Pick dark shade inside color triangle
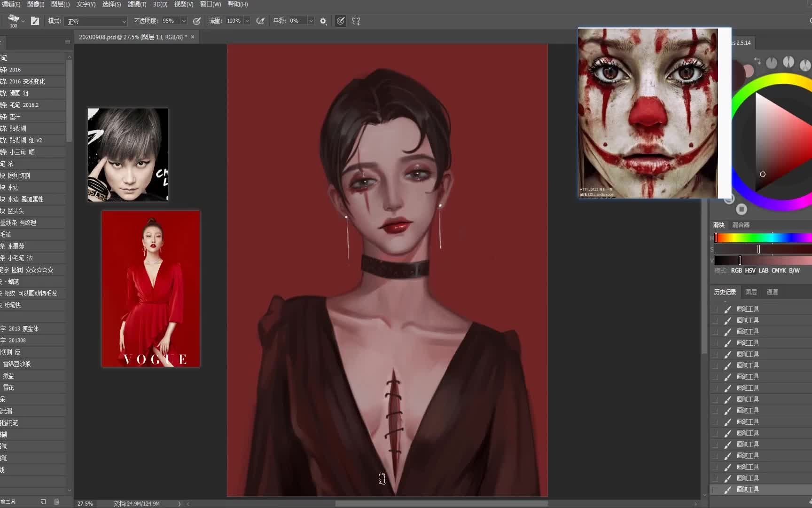Screen dimensions: 812x508 (x=763, y=174)
